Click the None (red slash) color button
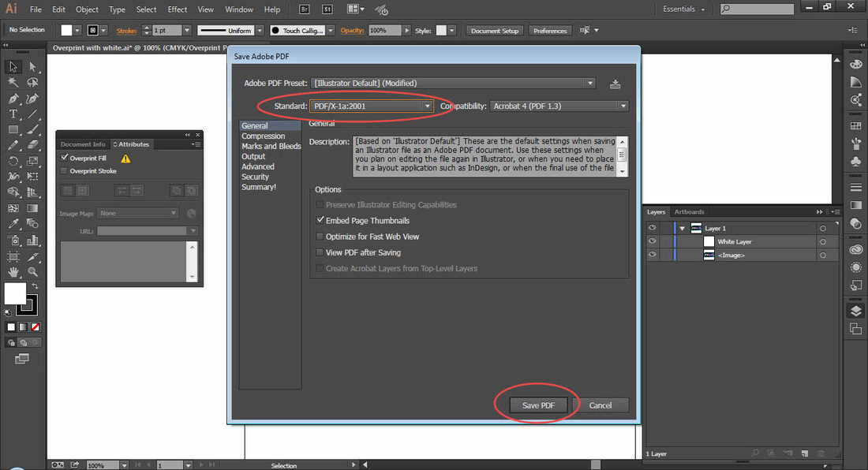This screenshot has height=470, width=868. click(x=36, y=327)
